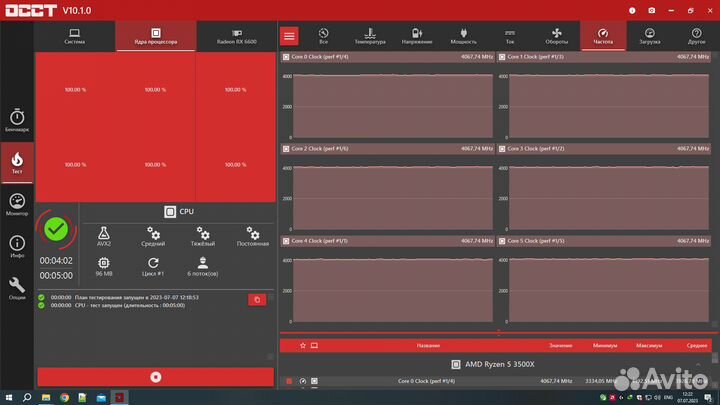The width and height of the screenshot is (720, 405).
Task: Click the AVX2 instruction set option
Action: click(x=104, y=236)
